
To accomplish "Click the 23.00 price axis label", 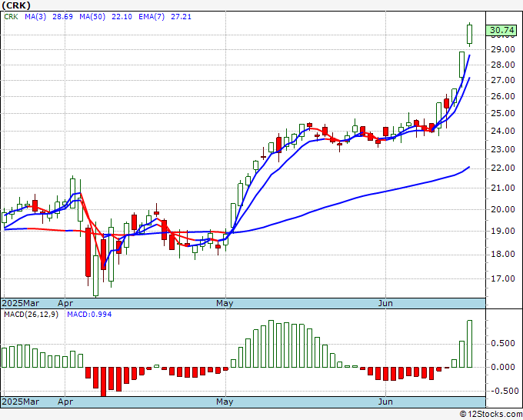I will [x=503, y=149].
